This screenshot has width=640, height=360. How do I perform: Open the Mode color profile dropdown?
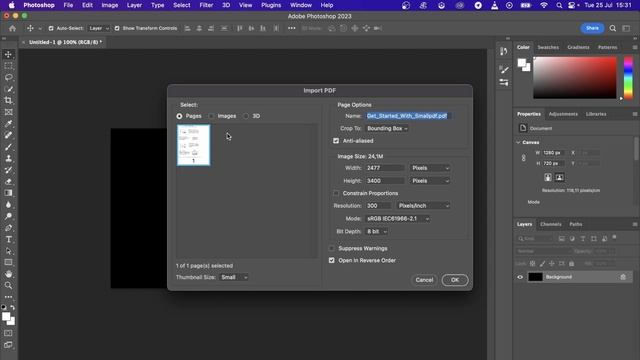point(398,219)
